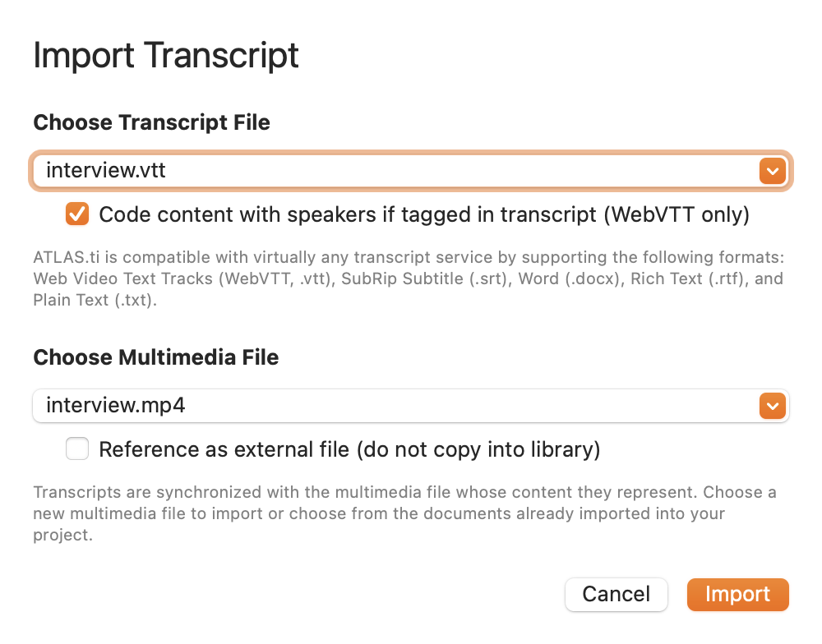Click the Choose Multimedia File heading
822x644 pixels.
coord(156,358)
